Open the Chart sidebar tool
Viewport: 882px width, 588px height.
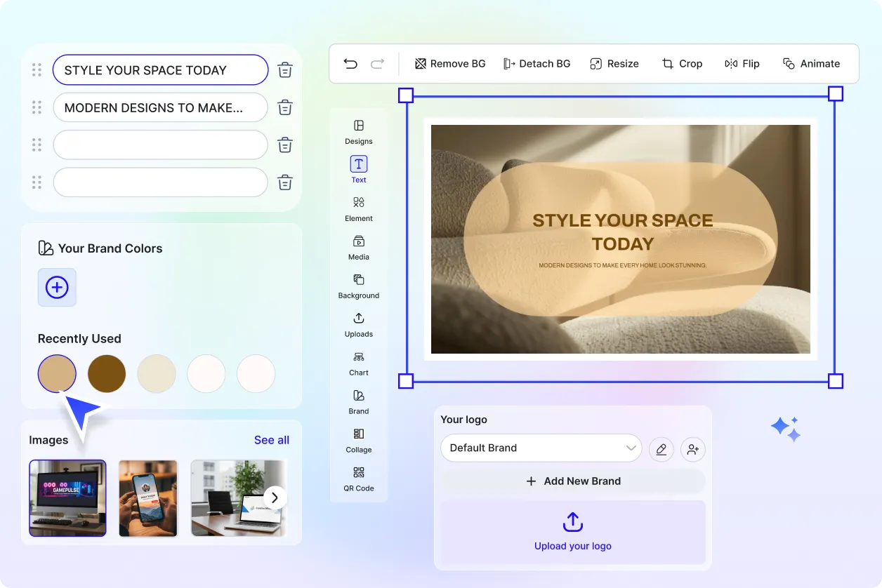pyautogui.click(x=359, y=363)
